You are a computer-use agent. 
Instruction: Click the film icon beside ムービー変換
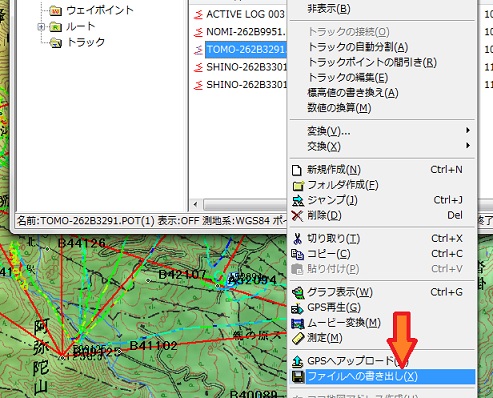point(298,323)
